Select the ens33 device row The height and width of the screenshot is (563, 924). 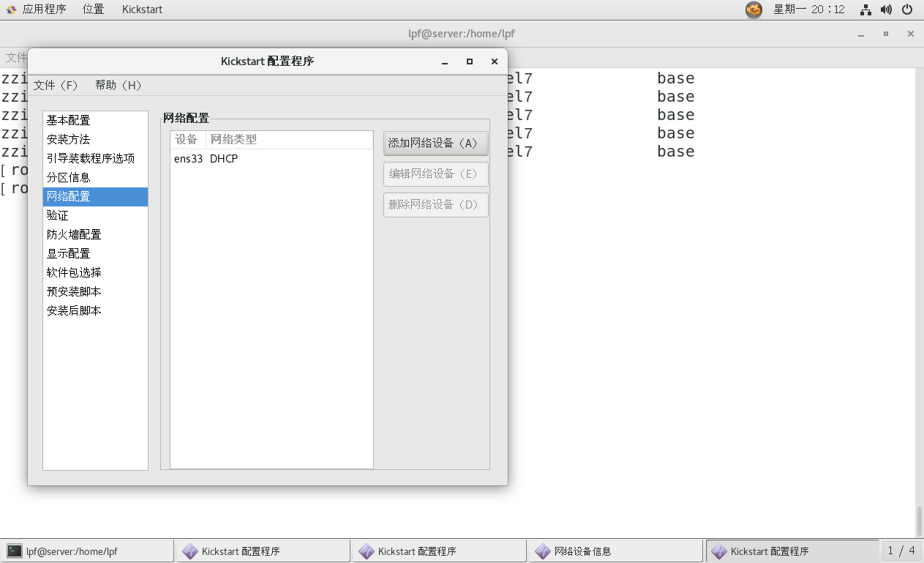271,159
